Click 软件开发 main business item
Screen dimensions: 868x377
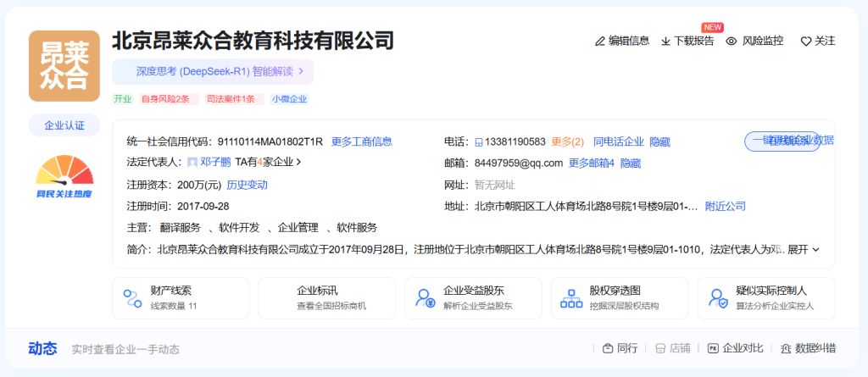pos(239,228)
